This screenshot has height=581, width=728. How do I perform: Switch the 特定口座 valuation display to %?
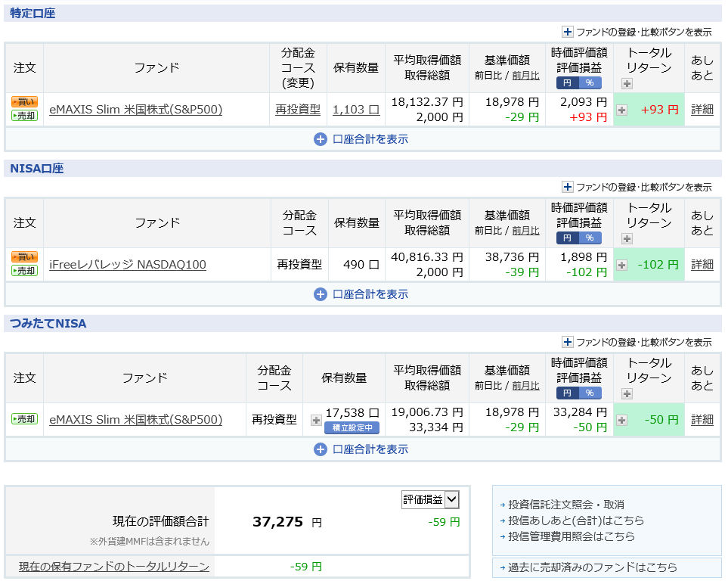click(x=590, y=82)
